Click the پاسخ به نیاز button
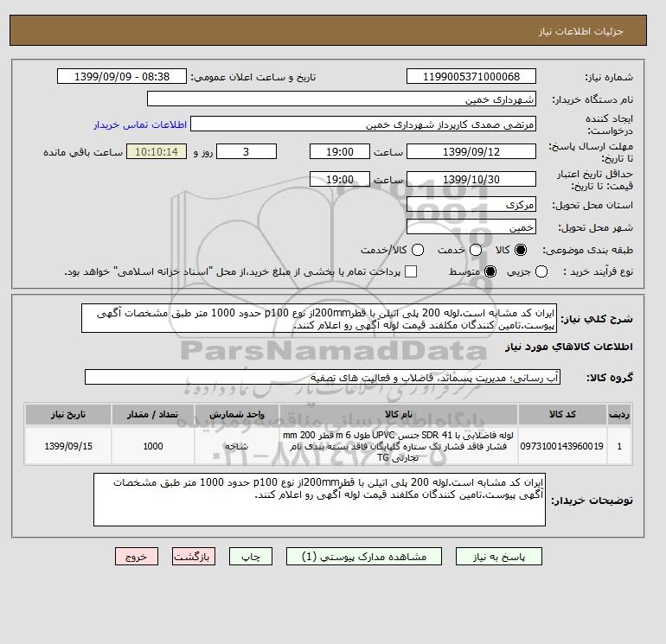This screenshot has width=666, height=644. pos(499,556)
